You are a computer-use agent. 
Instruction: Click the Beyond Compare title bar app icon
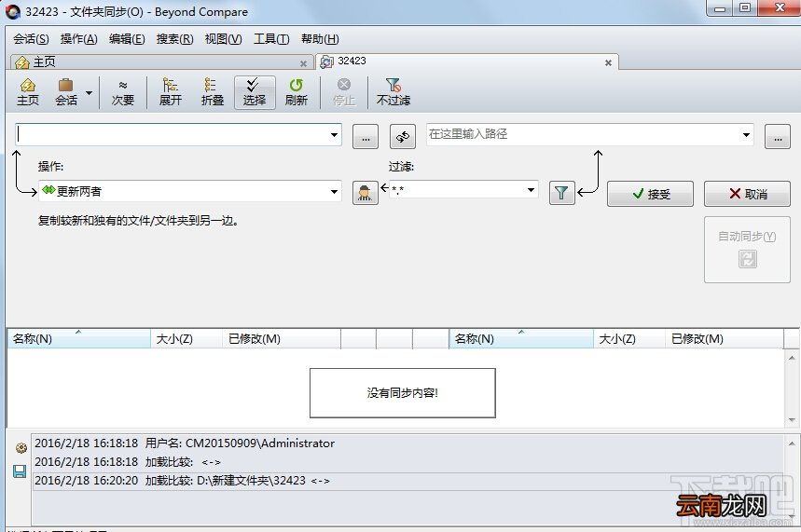pos(13,11)
